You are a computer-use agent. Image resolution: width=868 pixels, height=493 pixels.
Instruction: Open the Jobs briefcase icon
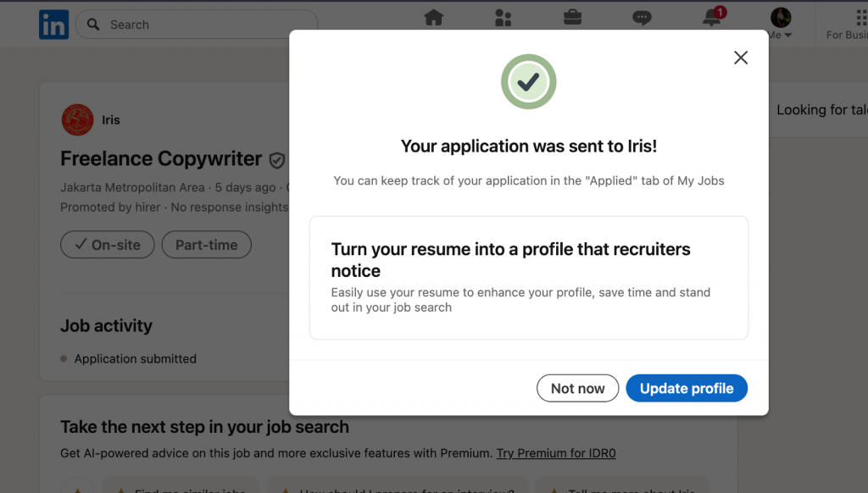click(x=572, y=18)
